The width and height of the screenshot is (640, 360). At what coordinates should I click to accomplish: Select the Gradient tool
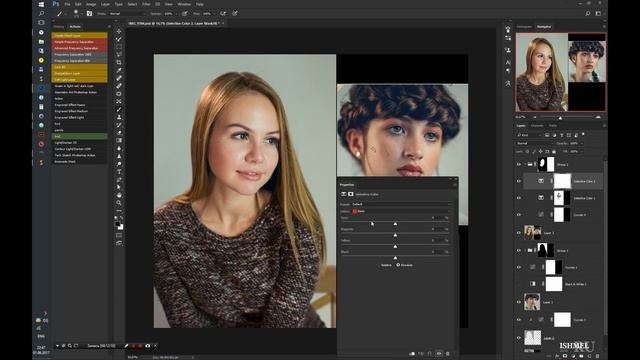point(119,140)
